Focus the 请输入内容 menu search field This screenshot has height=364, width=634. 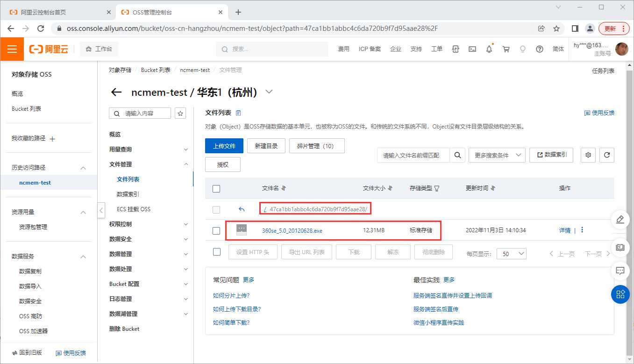coord(140,113)
